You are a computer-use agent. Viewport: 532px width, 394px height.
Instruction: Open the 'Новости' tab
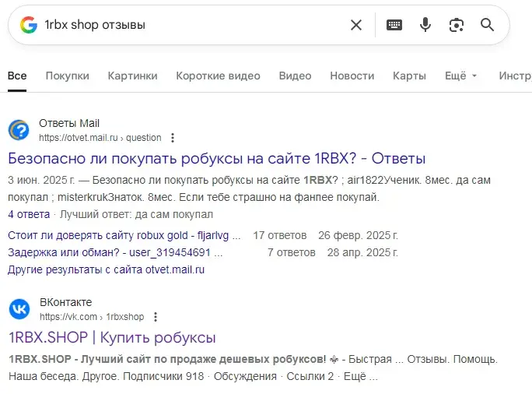tap(352, 76)
